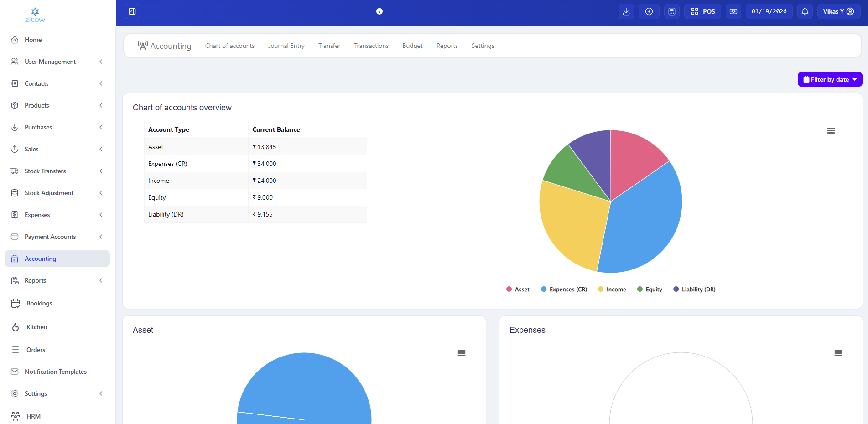Toggle the Income series in the pie chart legend
Viewport: 868px width, 424px height.
[x=612, y=289]
